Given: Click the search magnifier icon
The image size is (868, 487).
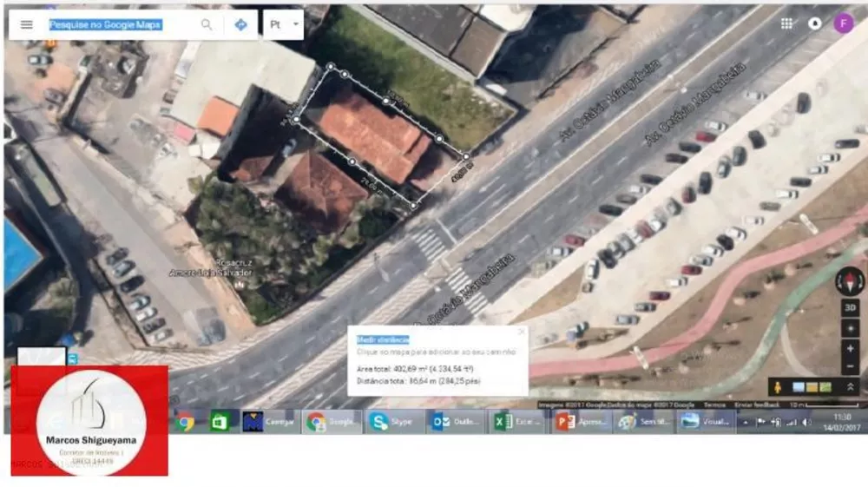Looking at the screenshot, I should tap(207, 25).
